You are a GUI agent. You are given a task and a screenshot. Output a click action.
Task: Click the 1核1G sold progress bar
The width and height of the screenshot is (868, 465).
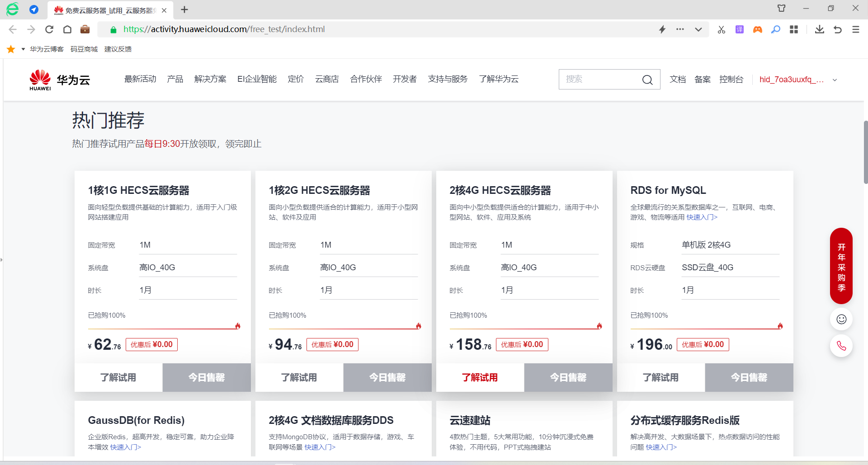pyautogui.click(x=164, y=329)
